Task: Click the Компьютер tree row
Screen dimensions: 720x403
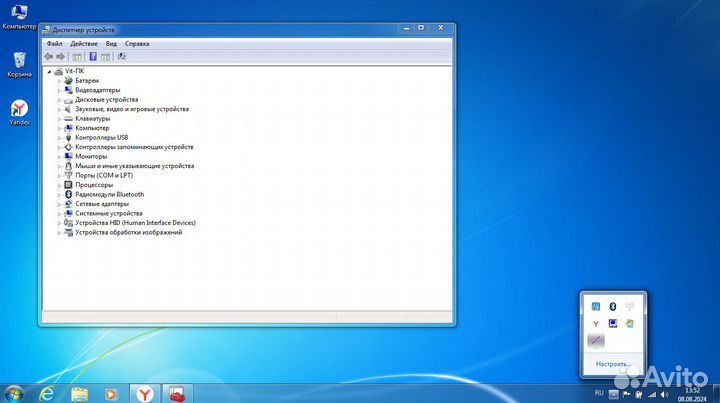Action: pyautogui.click(x=92, y=128)
